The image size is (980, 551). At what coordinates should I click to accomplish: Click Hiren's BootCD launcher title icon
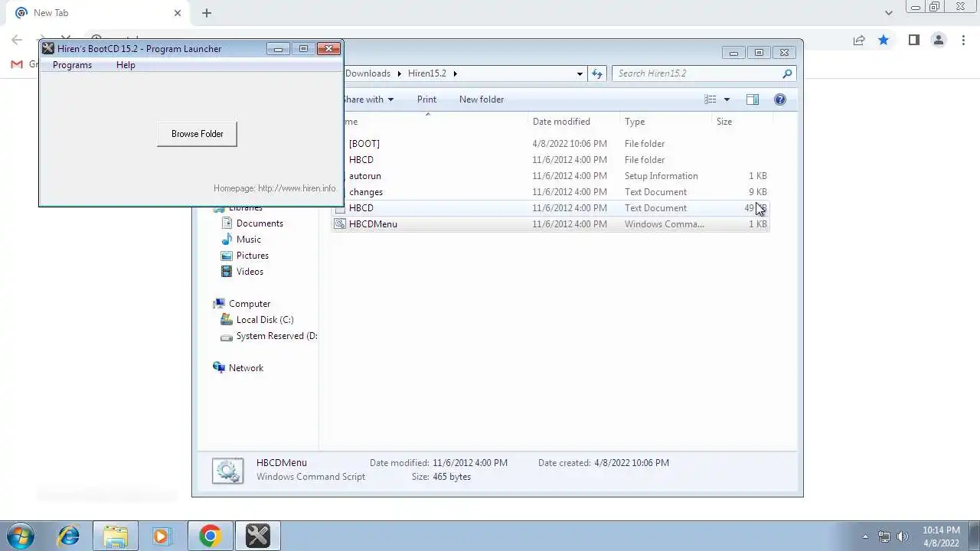point(48,48)
